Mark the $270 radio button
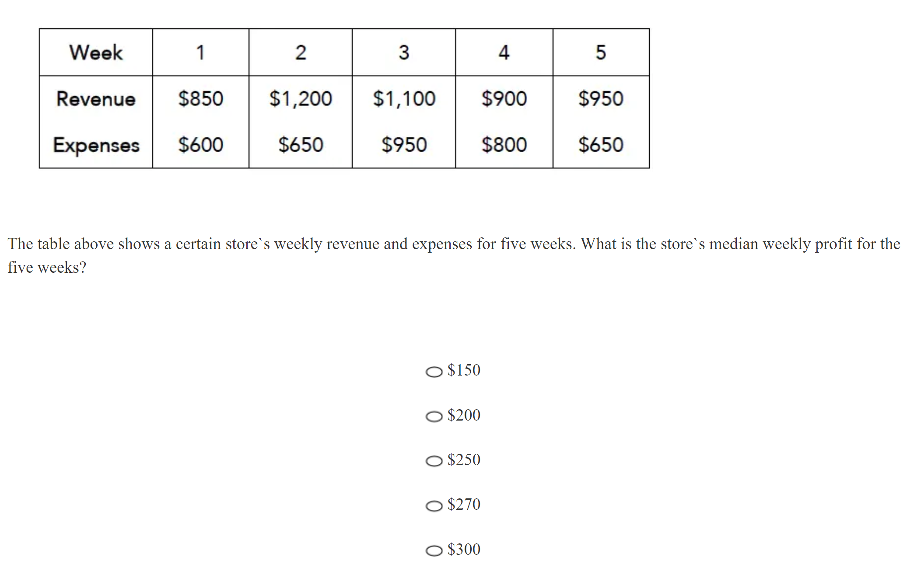 [434, 506]
